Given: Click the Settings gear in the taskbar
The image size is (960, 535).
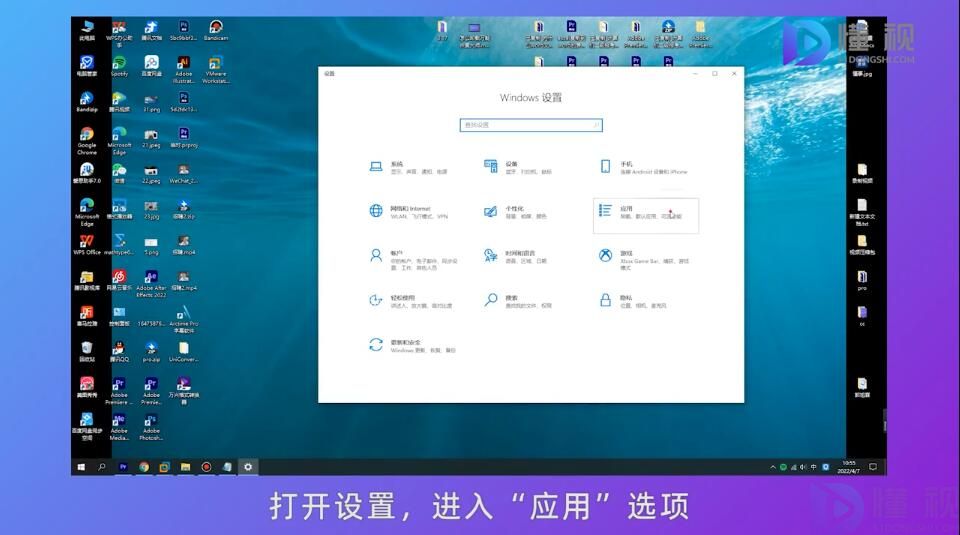Looking at the screenshot, I should point(248,467).
